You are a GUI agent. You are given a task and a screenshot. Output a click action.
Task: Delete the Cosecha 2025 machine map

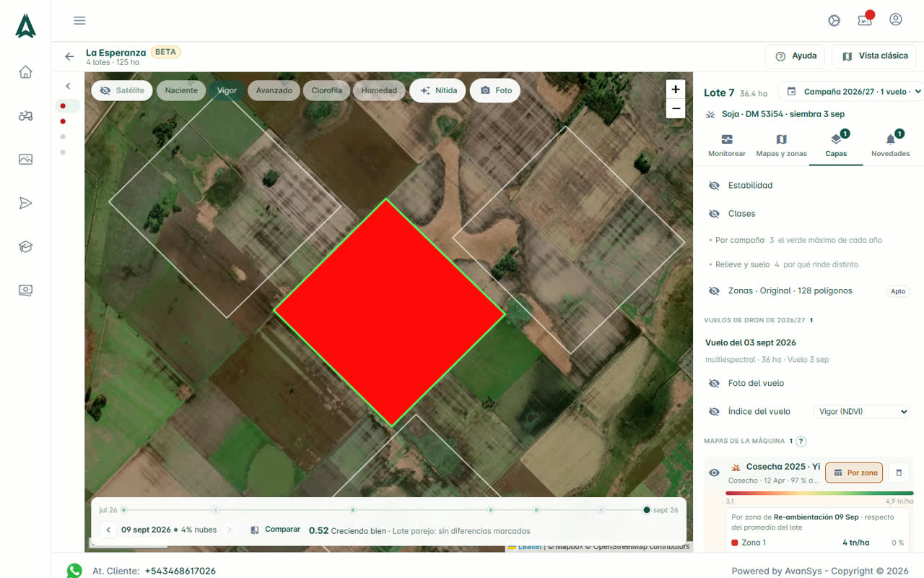(x=899, y=473)
